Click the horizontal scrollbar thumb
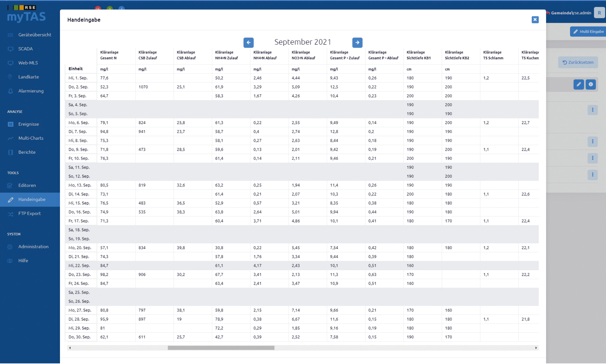 point(221,348)
